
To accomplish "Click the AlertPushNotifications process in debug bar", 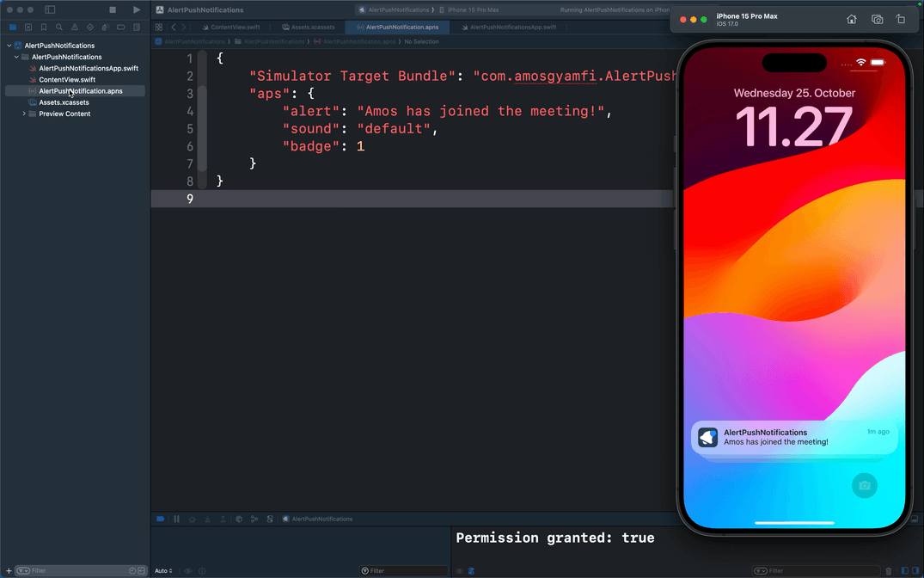I will click(318, 519).
